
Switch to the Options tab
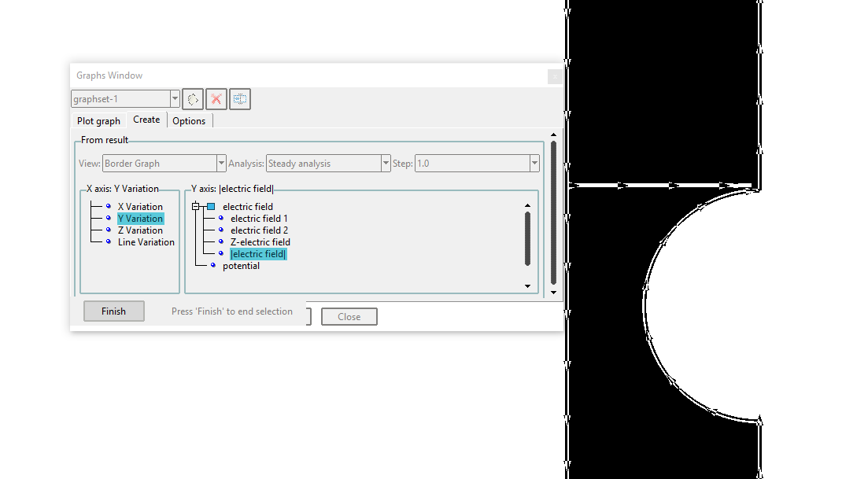(189, 121)
